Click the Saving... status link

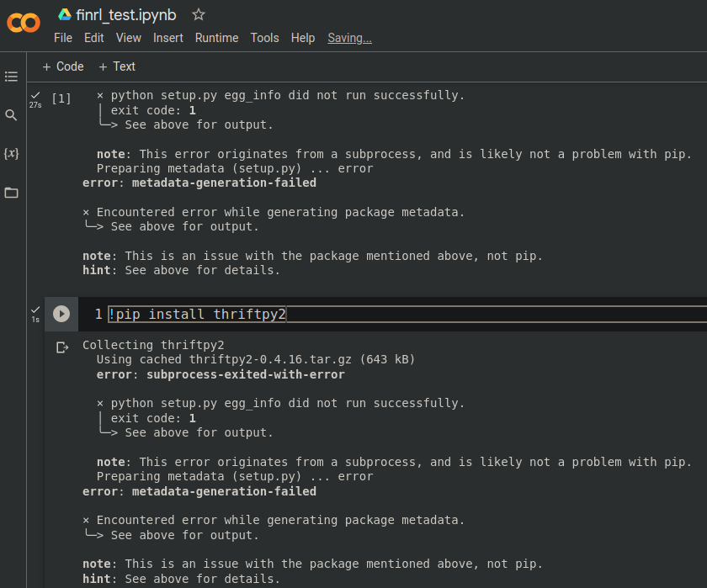coord(349,38)
